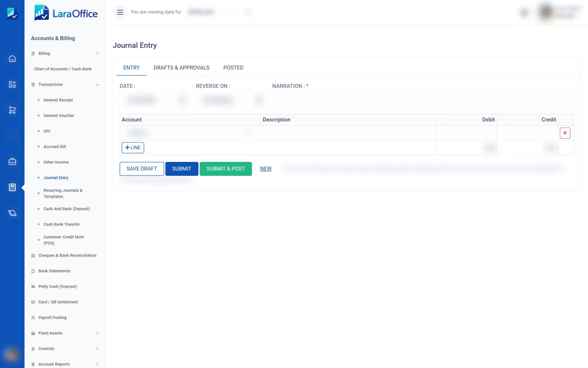
Task: Open Recurring Journals & Templates
Action: point(63,194)
